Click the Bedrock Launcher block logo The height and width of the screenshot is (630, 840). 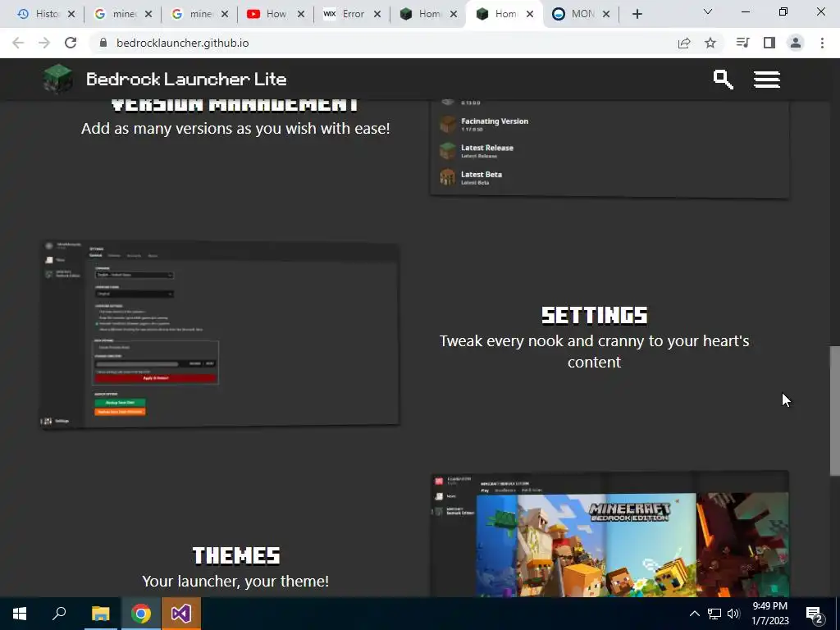[x=58, y=79]
